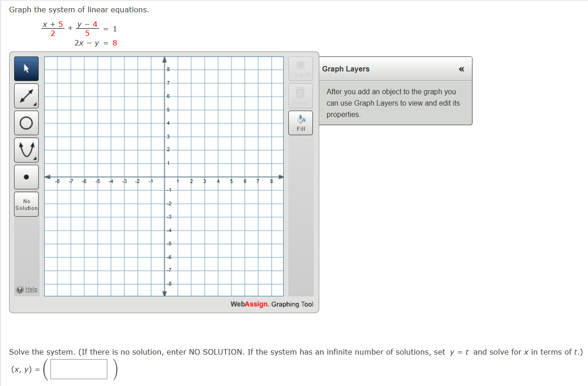The image size is (588, 386).
Task: Click the origin of the coordinate grid
Action: pyautogui.click(x=164, y=178)
